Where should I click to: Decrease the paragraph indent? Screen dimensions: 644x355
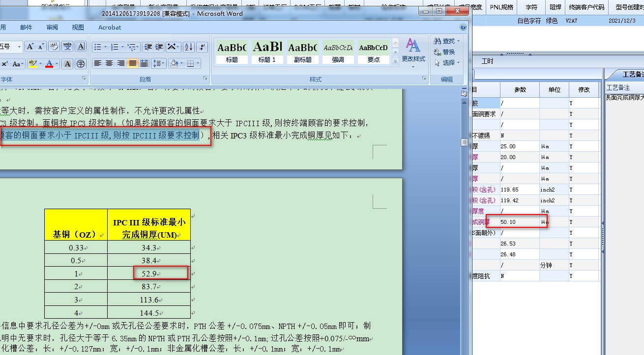[148, 47]
